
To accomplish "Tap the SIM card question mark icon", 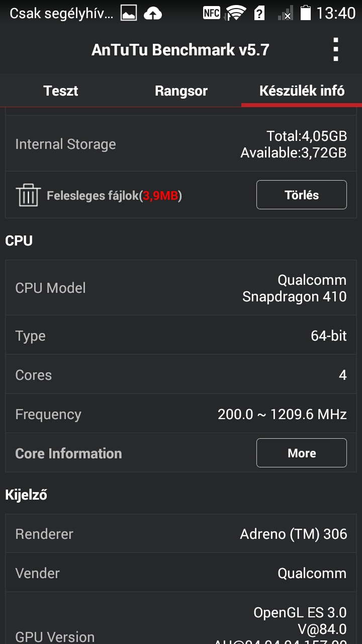I will pos(259,13).
